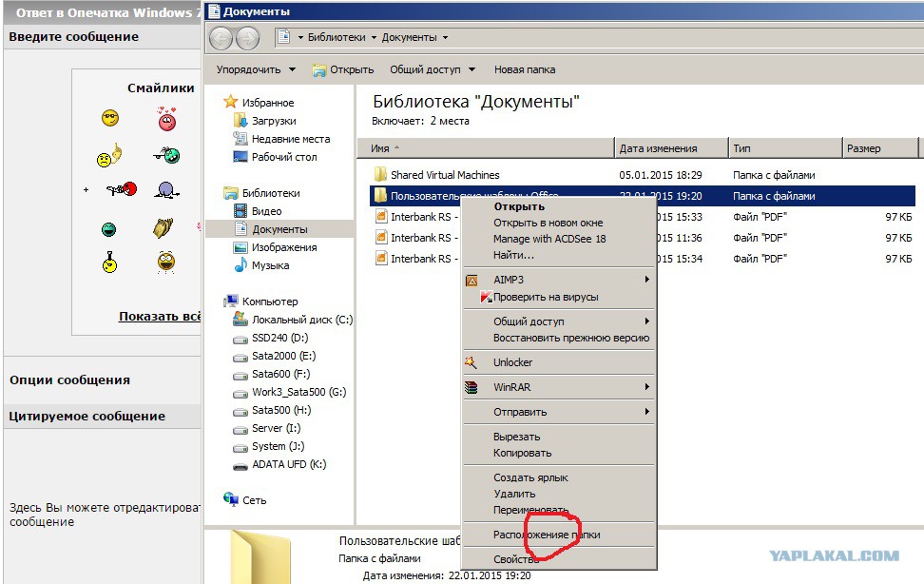The image size is (924, 584).
Task: Open the Упорядочить dropdown menu
Action: [x=256, y=69]
